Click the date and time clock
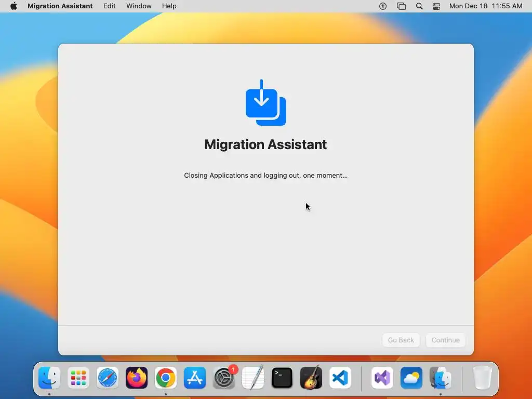 tap(486, 6)
